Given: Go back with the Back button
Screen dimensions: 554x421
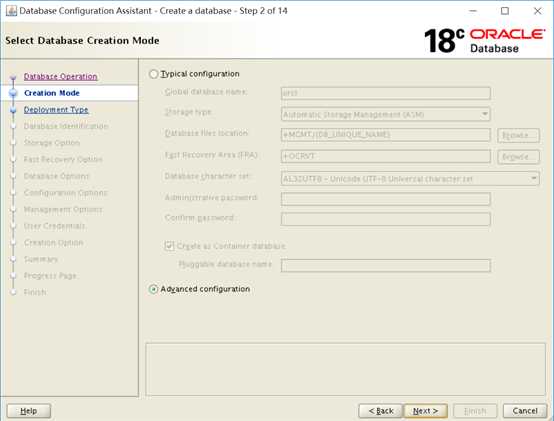Looking at the screenshot, I should click(x=381, y=411).
